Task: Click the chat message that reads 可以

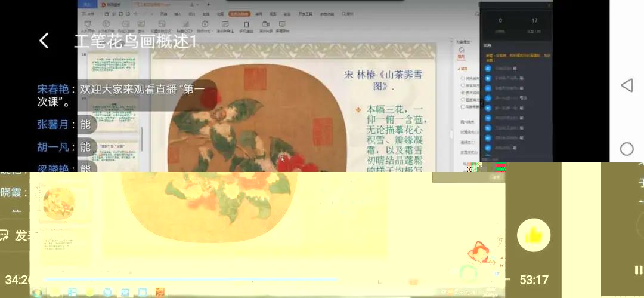Action: pyautogui.click(x=524, y=98)
